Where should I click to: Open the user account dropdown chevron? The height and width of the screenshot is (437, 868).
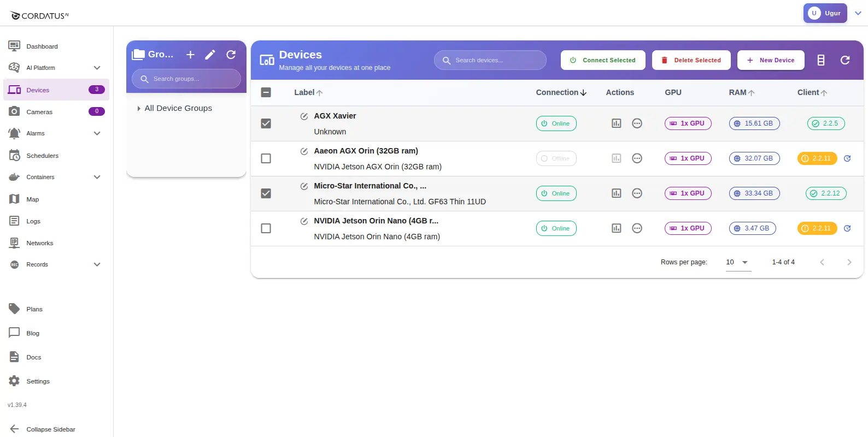point(858,13)
